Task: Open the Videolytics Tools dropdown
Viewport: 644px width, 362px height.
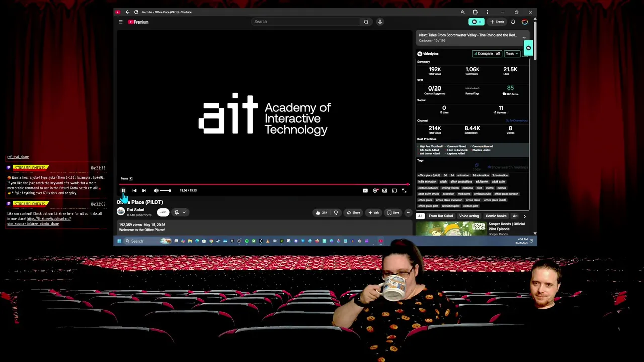Action: tap(511, 54)
